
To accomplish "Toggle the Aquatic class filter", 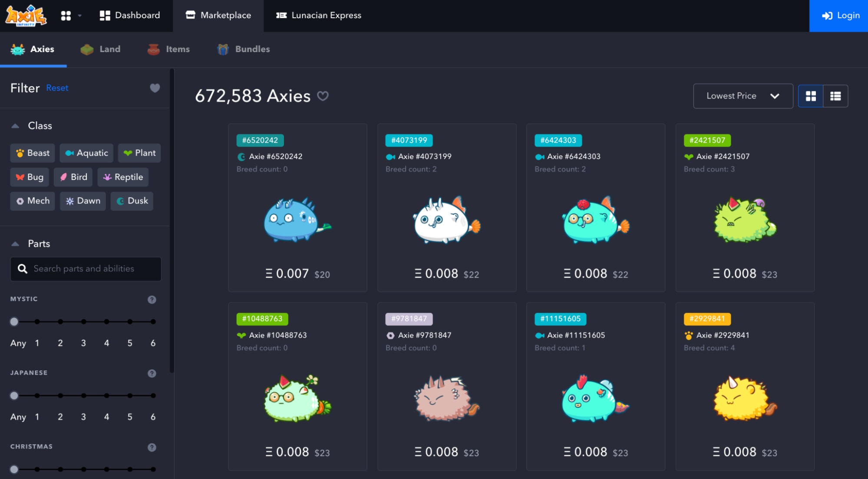I will [x=86, y=153].
